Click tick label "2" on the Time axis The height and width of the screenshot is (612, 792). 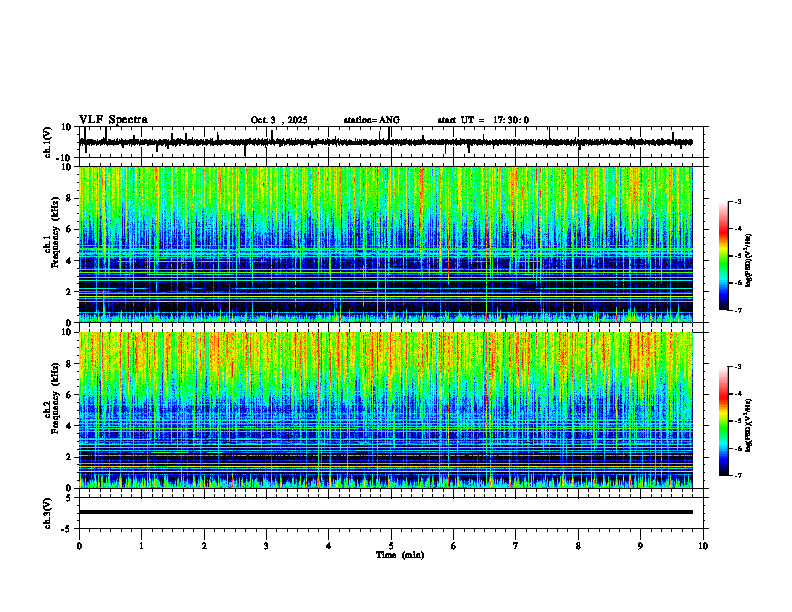[204, 546]
